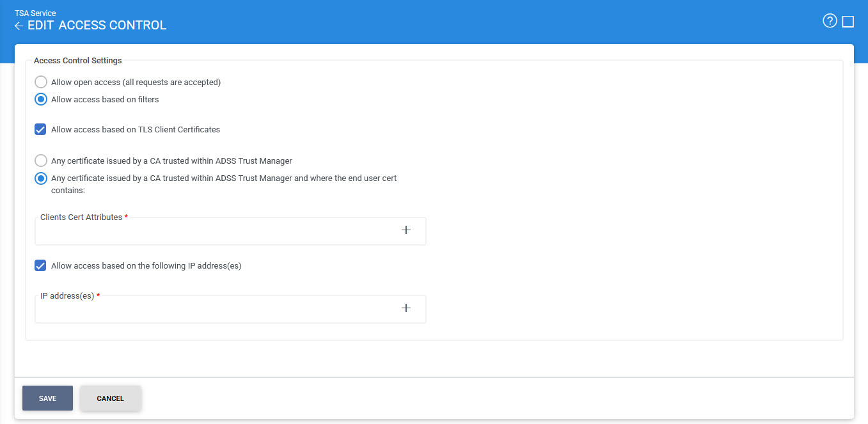Image resolution: width=868 pixels, height=424 pixels.
Task: Click the Clients Cert Attributes field label
Action: (81, 217)
